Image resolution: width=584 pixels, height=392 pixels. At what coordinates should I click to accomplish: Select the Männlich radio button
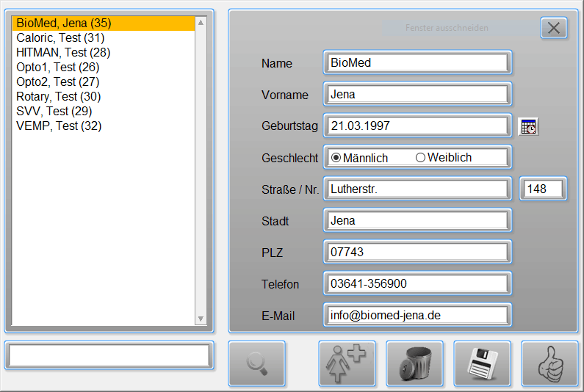tap(336, 158)
